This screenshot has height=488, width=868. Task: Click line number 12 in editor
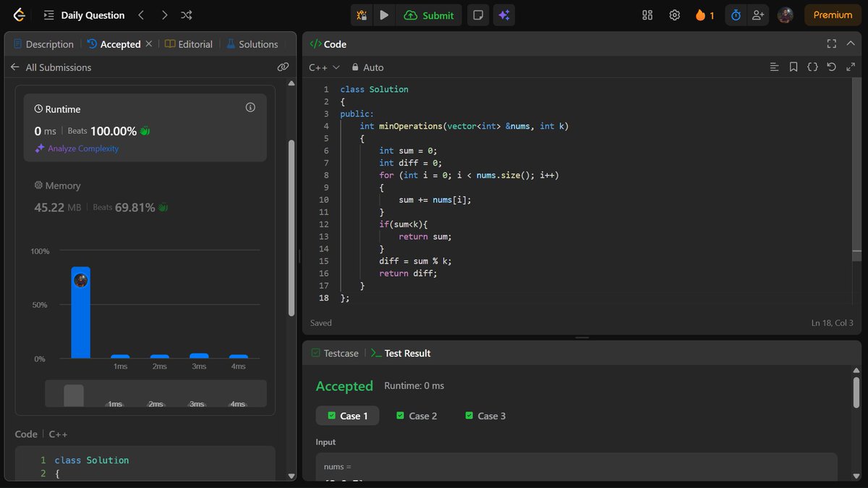[x=323, y=224]
